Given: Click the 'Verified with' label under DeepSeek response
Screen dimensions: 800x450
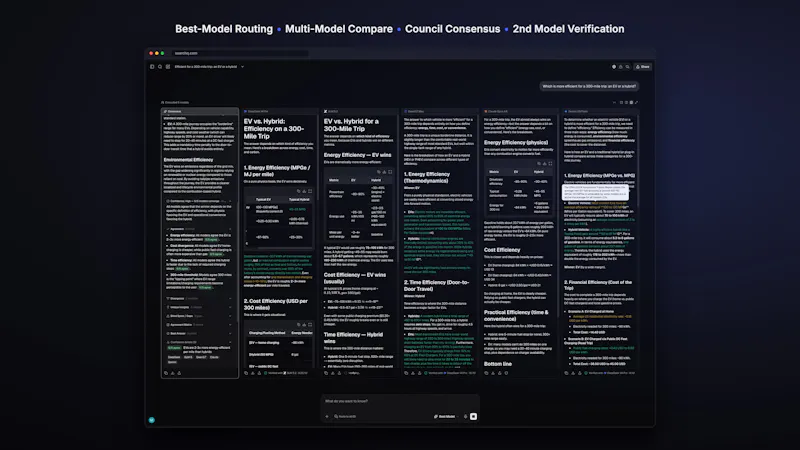Looking at the screenshot, I should pyautogui.click(x=276, y=373).
